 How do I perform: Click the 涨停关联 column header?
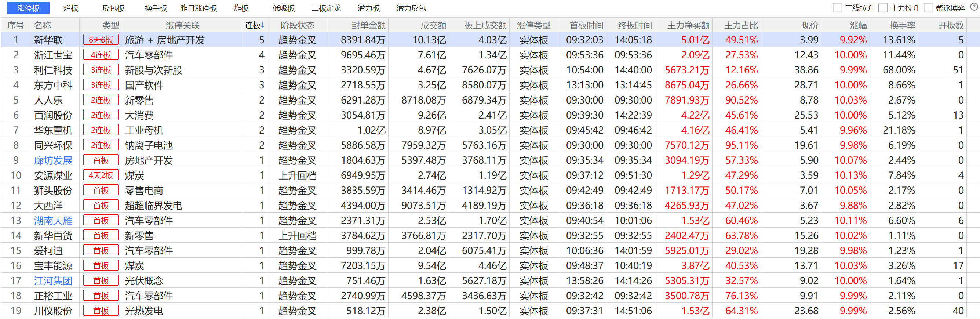183,25
